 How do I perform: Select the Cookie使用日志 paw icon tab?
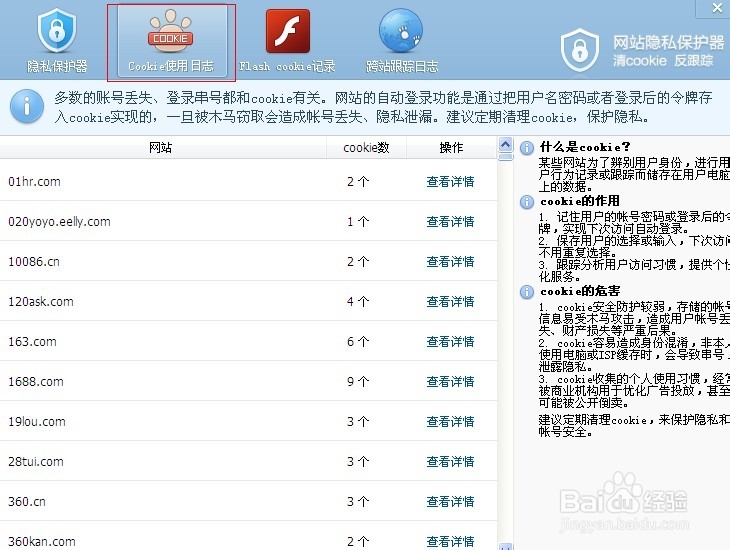(171, 41)
